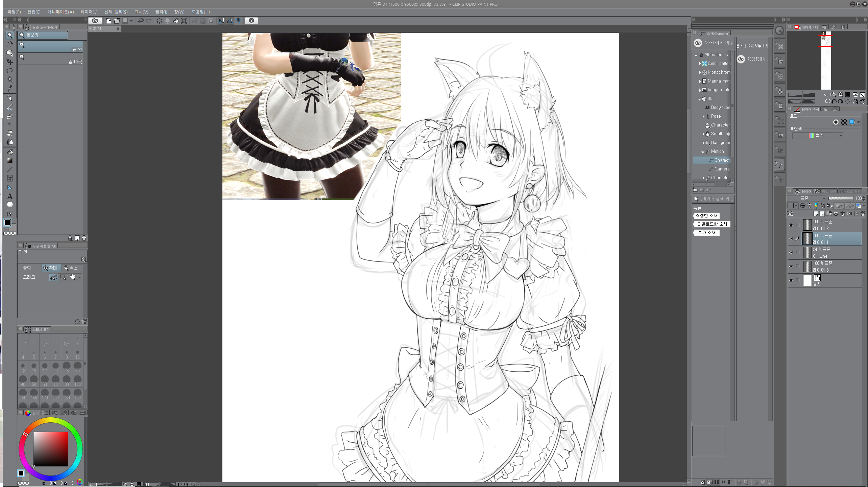Select the Text tool
This screenshot has height=487, width=868.
[x=9, y=196]
